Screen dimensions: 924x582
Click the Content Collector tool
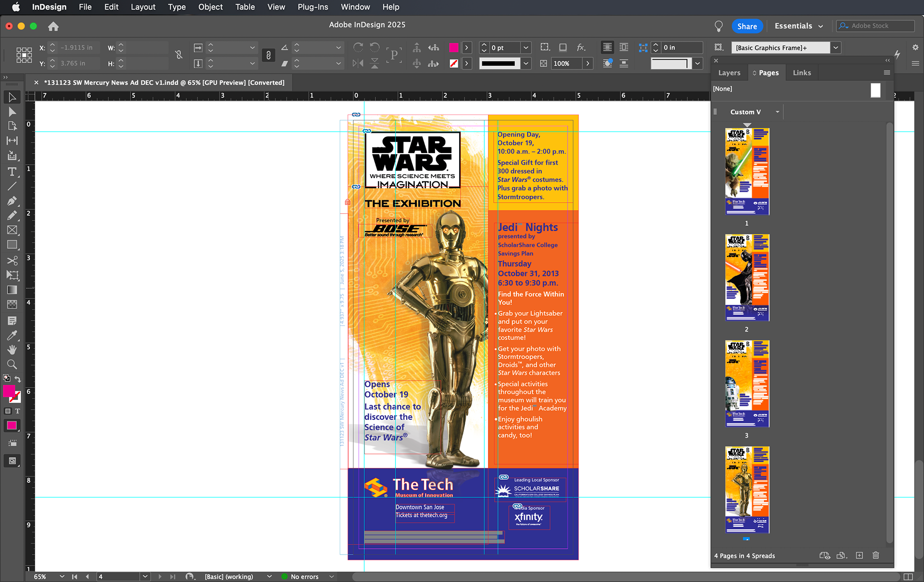pyautogui.click(x=12, y=155)
